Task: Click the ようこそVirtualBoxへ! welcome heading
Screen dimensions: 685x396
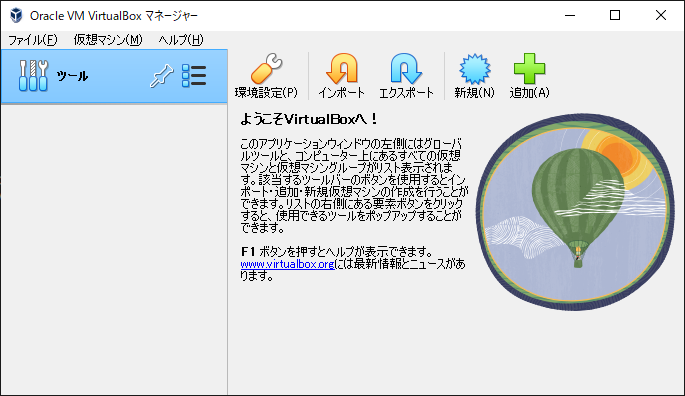Action: coord(309,119)
